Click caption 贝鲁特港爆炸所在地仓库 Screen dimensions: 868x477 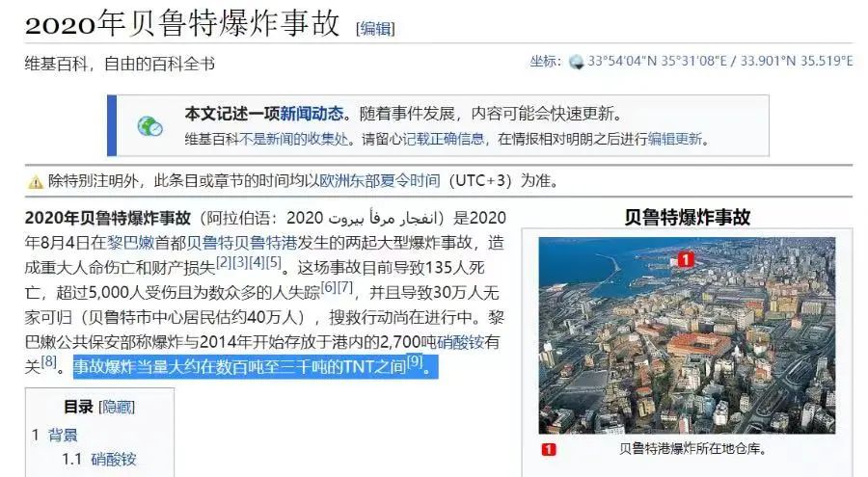[x=692, y=449]
